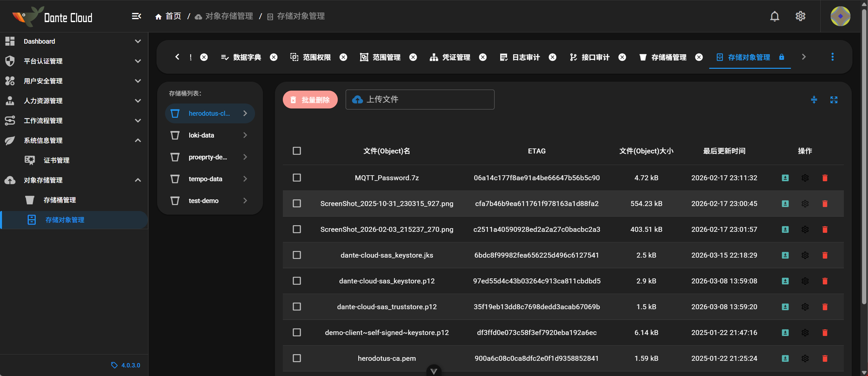Image resolution: width=868 pixels, height=376 pixels.
Task: Close the 存储桶管理 tab
Action: tap(699, 57)
